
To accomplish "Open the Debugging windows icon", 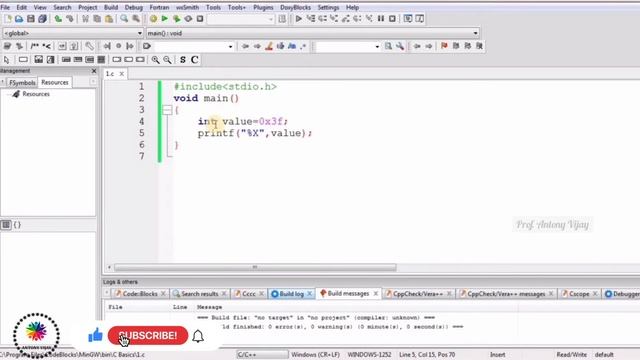I will pyautogui.click(x=408, y=19).
